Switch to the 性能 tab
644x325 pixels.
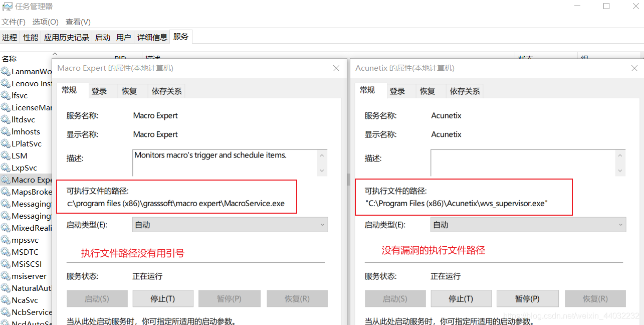(31, 37)
